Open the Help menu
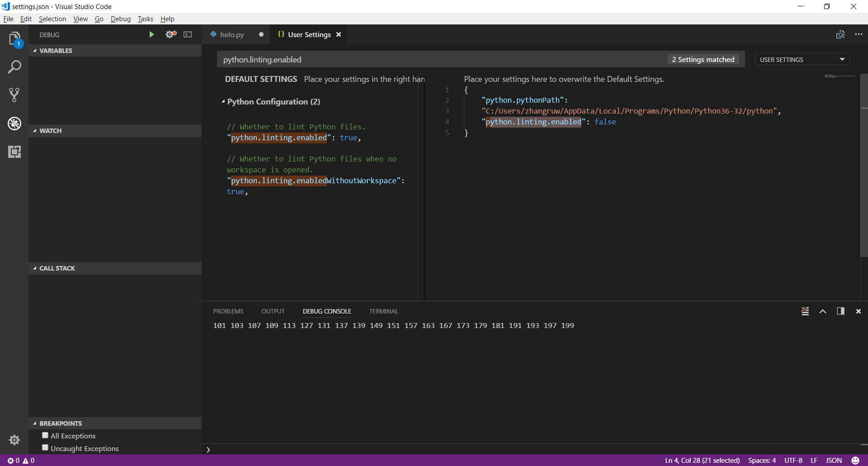868x466 pixels. [167, 19]
